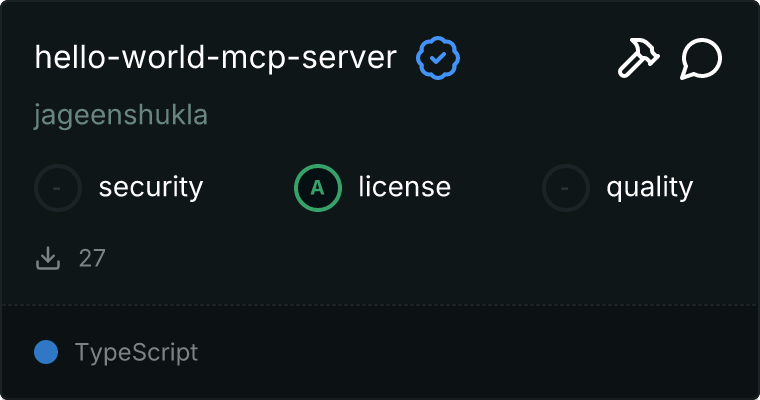Click the download arrow icon
Image resolution: width=760 pixels, height=400 pixels.
48,258
